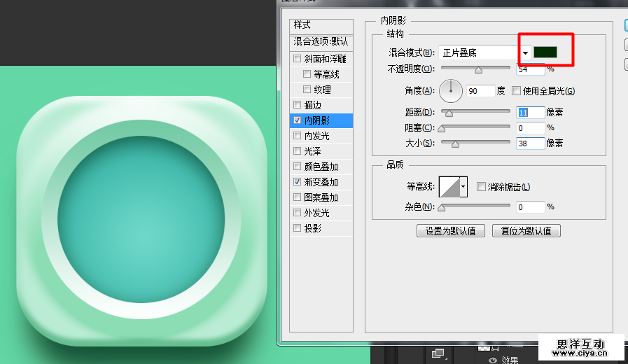Disable the 内阴影 checkbox

[297, 120]
